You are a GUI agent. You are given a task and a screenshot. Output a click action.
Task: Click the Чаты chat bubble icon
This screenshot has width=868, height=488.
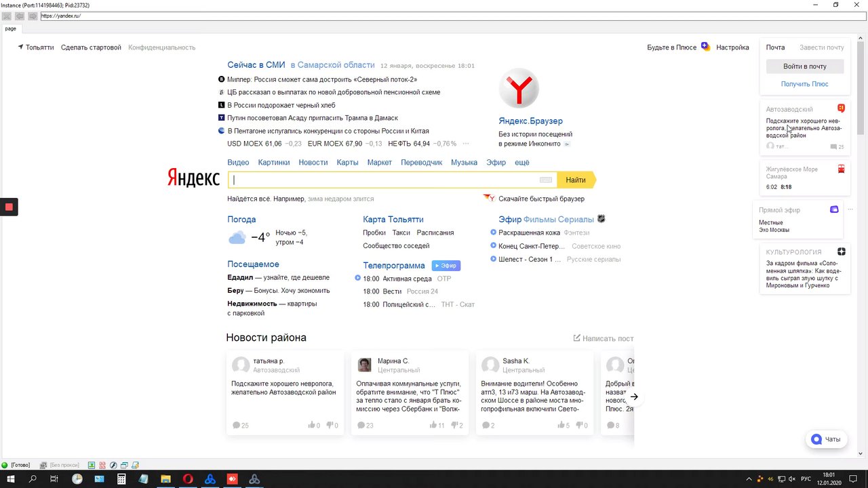[x=816, y=439]
